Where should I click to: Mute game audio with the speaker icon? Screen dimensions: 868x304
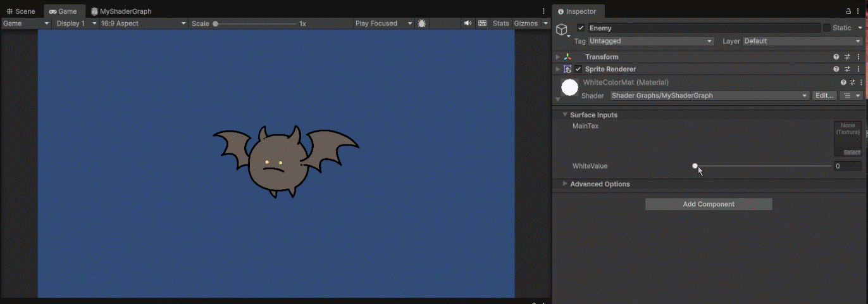click(468, 23)
